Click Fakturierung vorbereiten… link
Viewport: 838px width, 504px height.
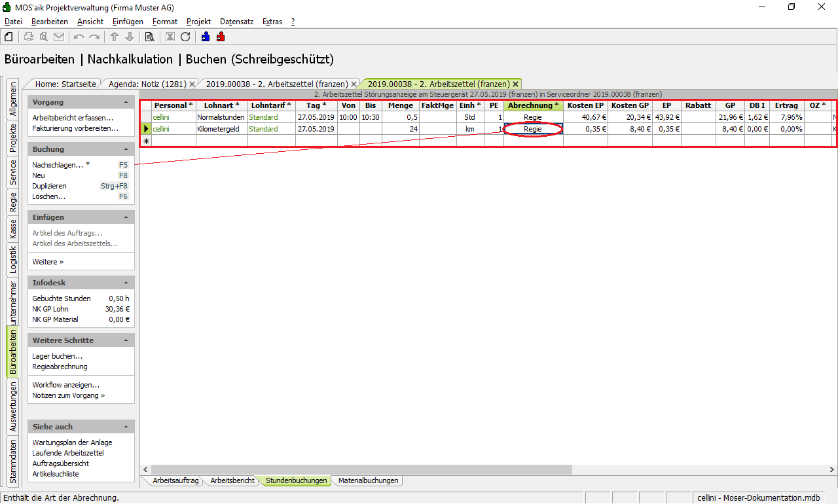75,128
